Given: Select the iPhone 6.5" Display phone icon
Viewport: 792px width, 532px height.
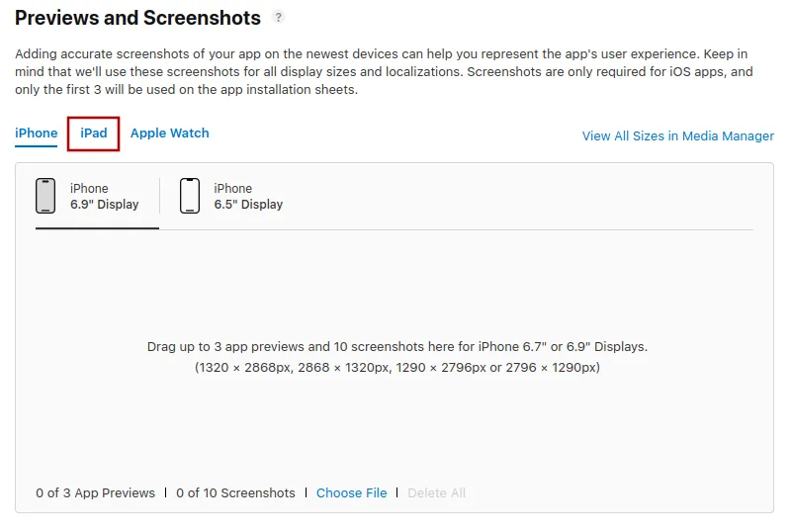Looking at the screenshot, I should click(190, 196).
